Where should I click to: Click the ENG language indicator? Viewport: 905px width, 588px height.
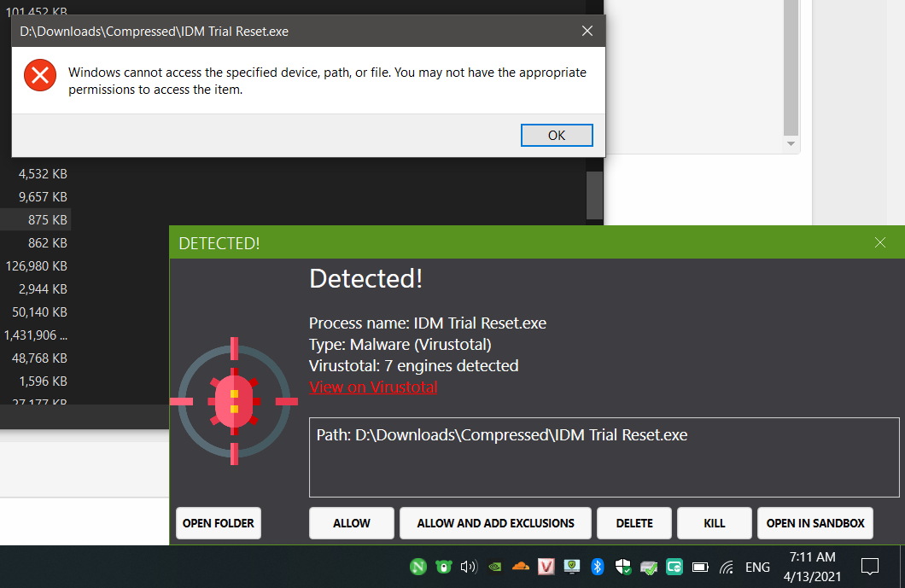(757, 568)
